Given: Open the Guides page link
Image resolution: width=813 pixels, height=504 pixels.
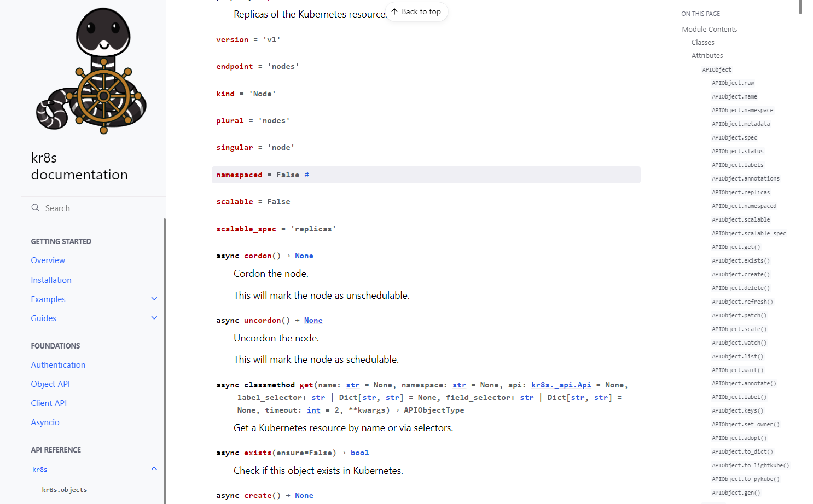Looking at the screenshot, I should click(x=43, y=318).
